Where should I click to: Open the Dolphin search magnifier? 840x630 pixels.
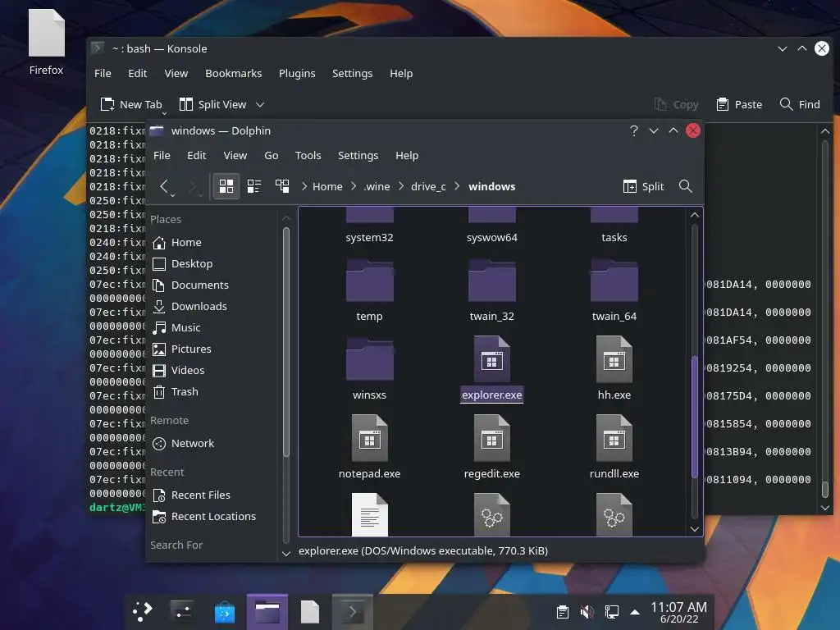click(x=685, y=186)
